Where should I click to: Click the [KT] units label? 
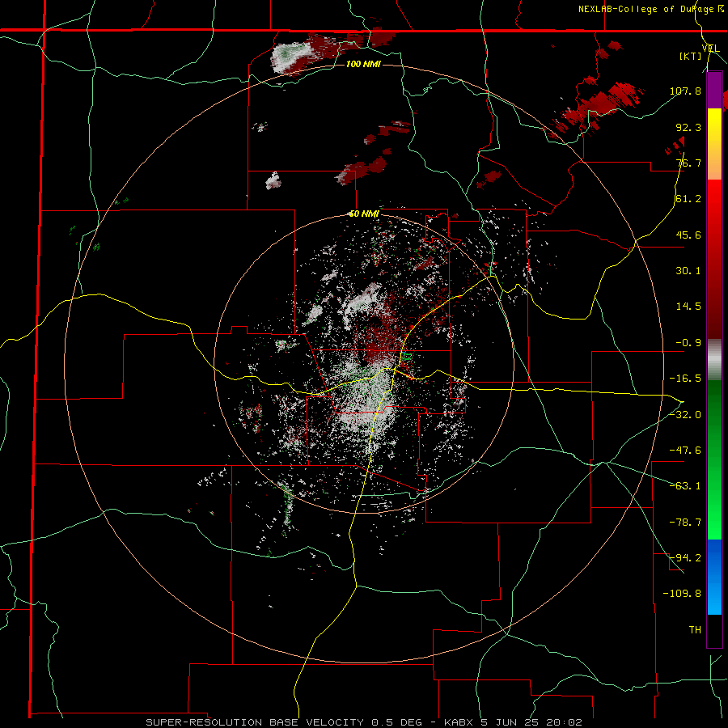coord(691,56)
